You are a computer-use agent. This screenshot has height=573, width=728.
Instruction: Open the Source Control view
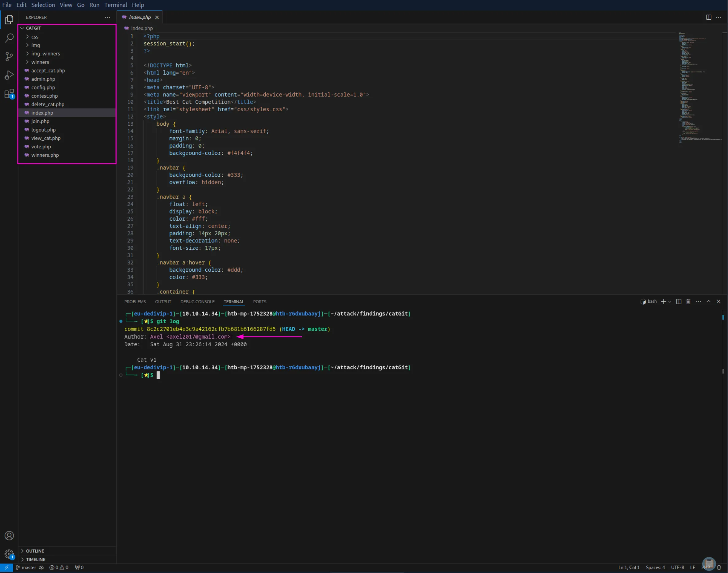point(9,56)
